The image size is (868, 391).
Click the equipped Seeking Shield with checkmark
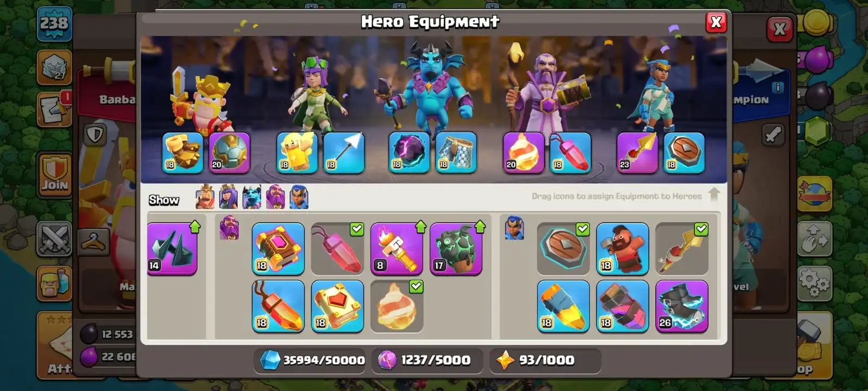[x=563, y=249]
